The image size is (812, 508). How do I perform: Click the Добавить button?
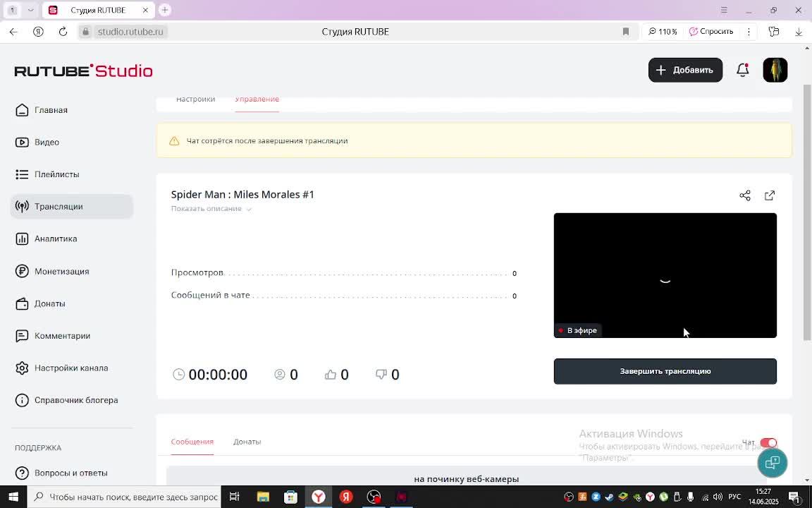[685, 70]
